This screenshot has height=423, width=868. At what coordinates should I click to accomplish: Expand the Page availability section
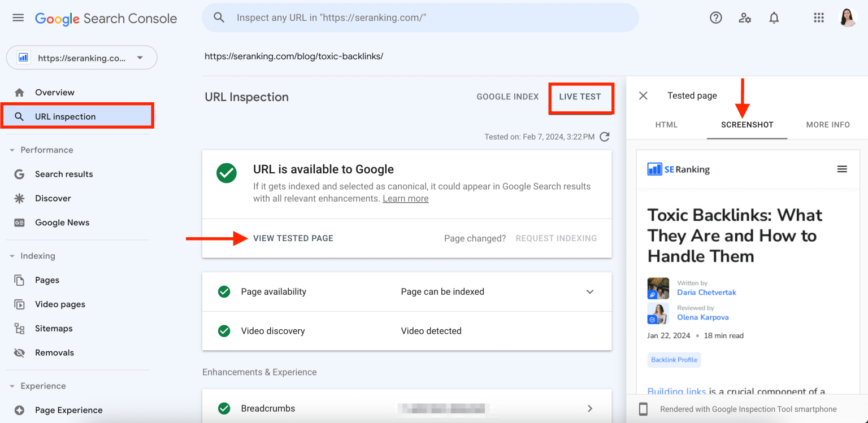[589, 291]
